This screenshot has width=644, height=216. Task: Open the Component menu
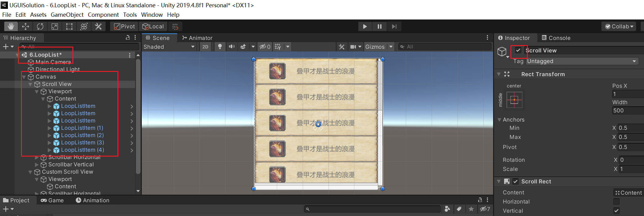pyautogui.click(x=103, y=15)
